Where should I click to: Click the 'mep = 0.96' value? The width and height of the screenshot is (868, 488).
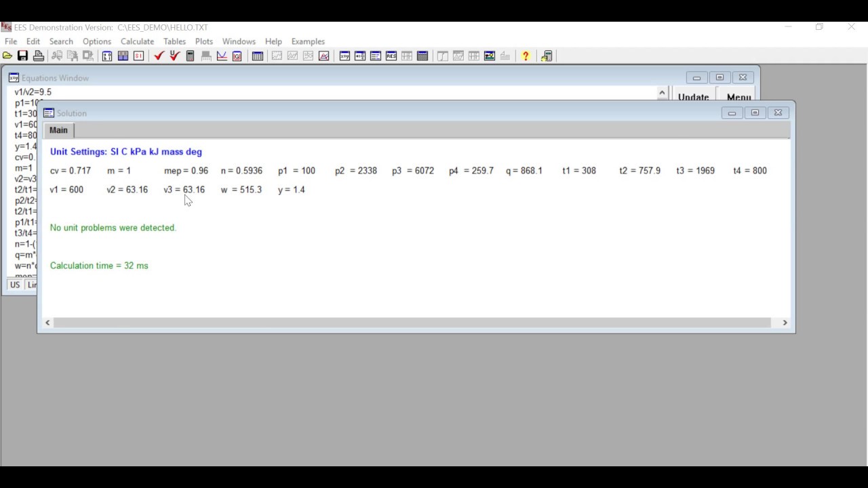pyautogui.click(x=186, y=171)
